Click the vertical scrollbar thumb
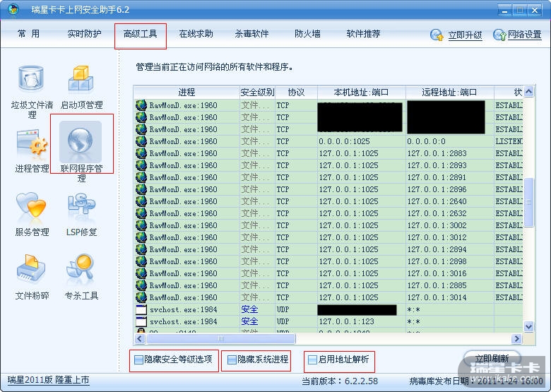The width and height of the screenshot is (551, 392). pos(529,202)
